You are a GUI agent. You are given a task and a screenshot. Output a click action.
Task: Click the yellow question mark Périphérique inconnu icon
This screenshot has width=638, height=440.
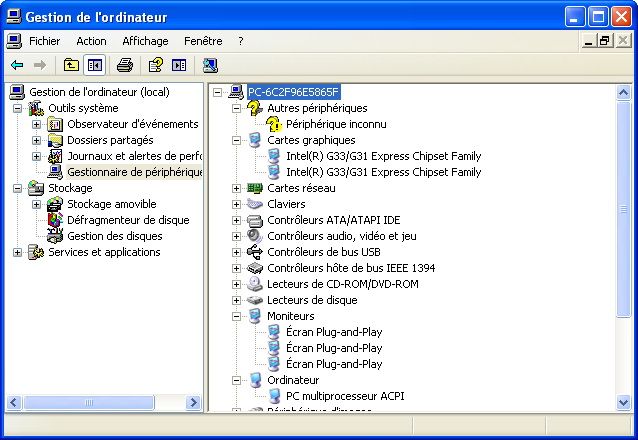pos(274,124)
